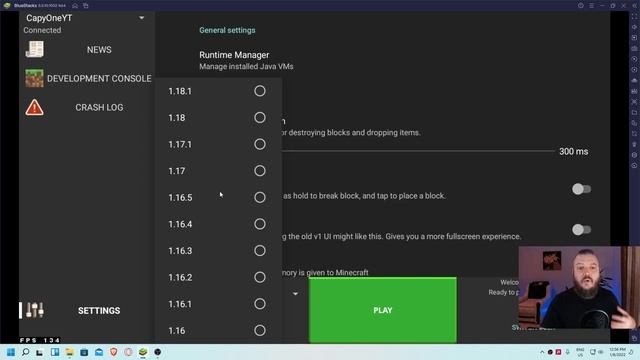640x360 pixels.
Task: Click the BlueStacks volume icon in the side toolbar
Action: tap(634, 27)
